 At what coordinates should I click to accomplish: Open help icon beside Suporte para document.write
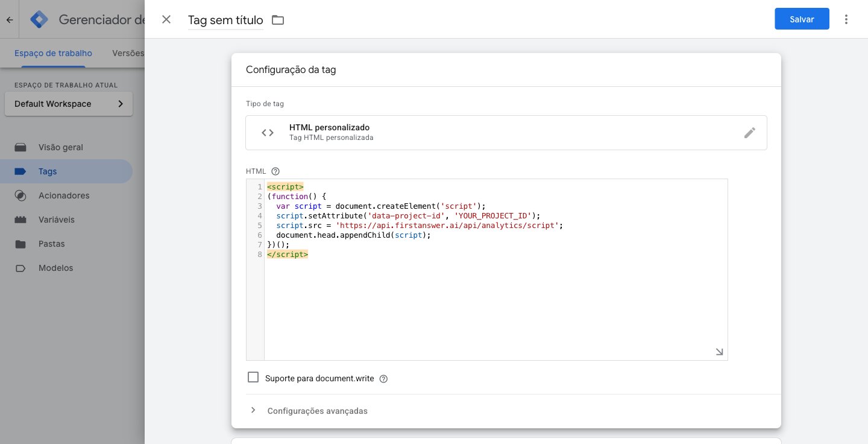click(x=383, y=379)
